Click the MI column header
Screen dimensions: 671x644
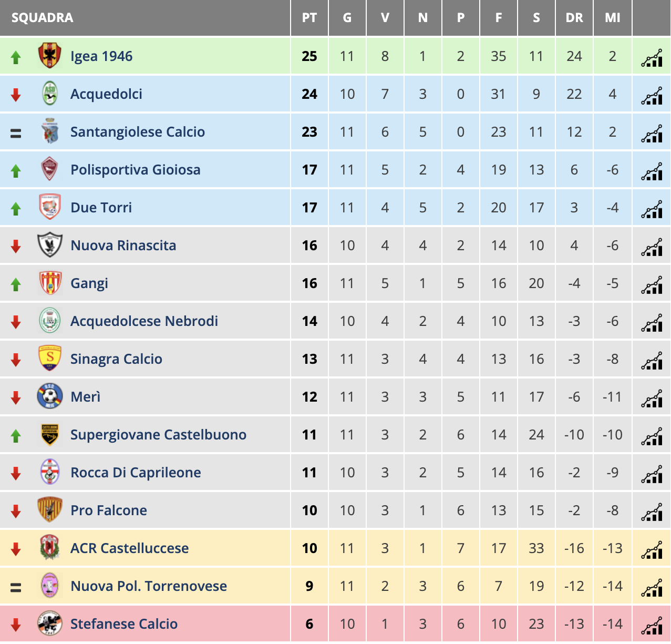tap(613, 18)
